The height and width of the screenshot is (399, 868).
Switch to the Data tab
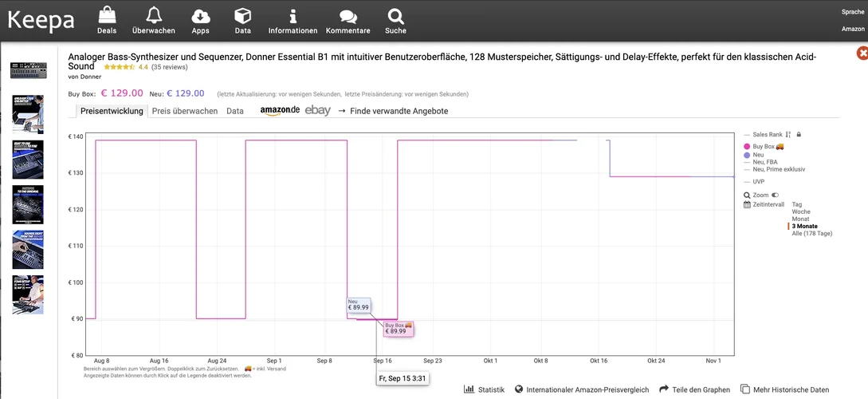pyautogui.click(x=235, y=111)
